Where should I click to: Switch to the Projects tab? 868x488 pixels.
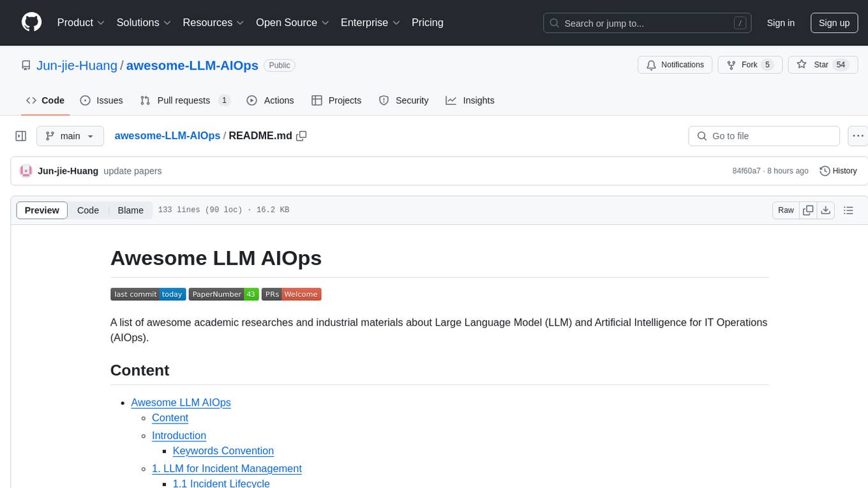(336, 100)
